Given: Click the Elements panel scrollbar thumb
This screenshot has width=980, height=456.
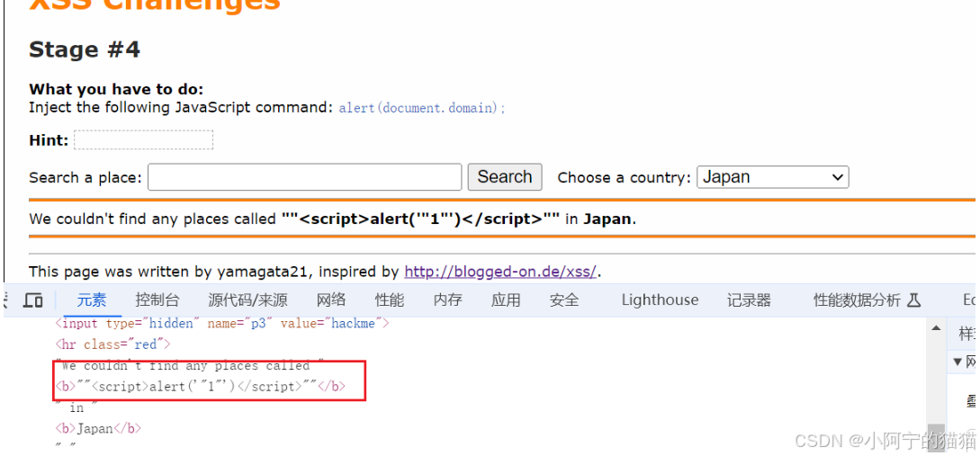Looking at the screenshot, I should [936, 437].
